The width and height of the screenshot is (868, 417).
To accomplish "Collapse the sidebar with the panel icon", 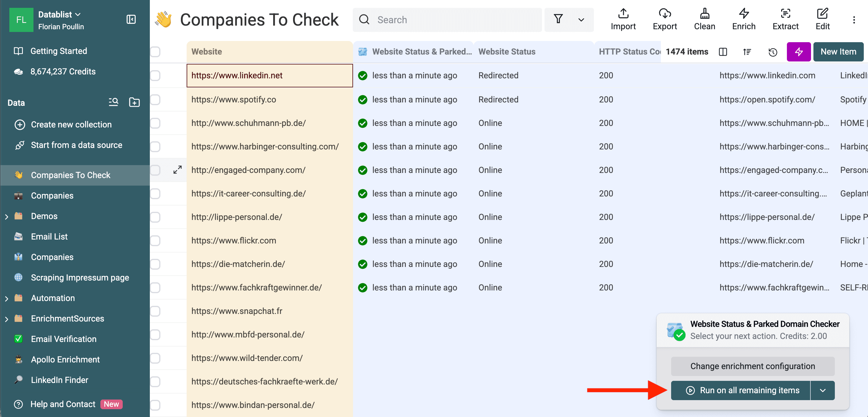I will pos(131,19).
